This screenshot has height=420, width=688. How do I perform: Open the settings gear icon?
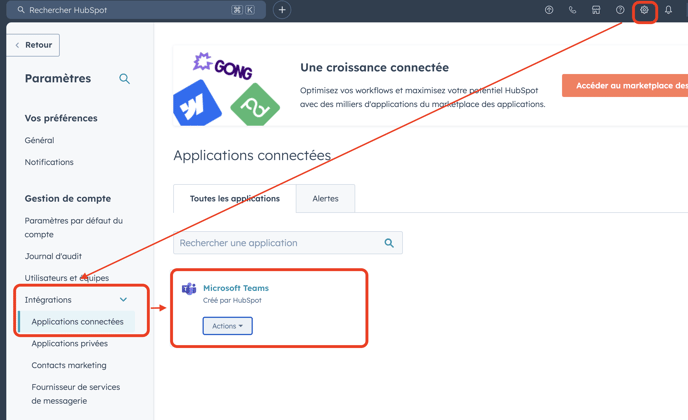click(645, 10)
